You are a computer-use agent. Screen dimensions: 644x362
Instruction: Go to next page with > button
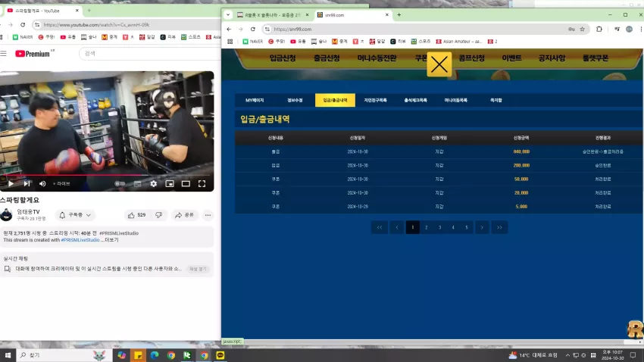pos(482,227)
